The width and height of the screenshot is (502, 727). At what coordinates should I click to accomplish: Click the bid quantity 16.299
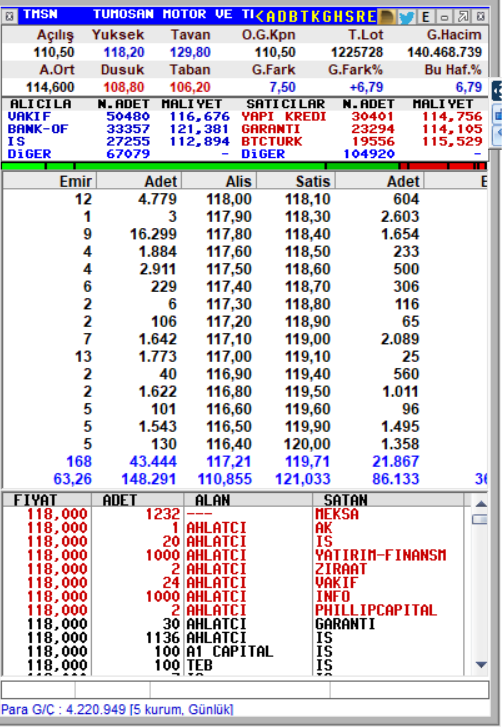pos(153,234)
